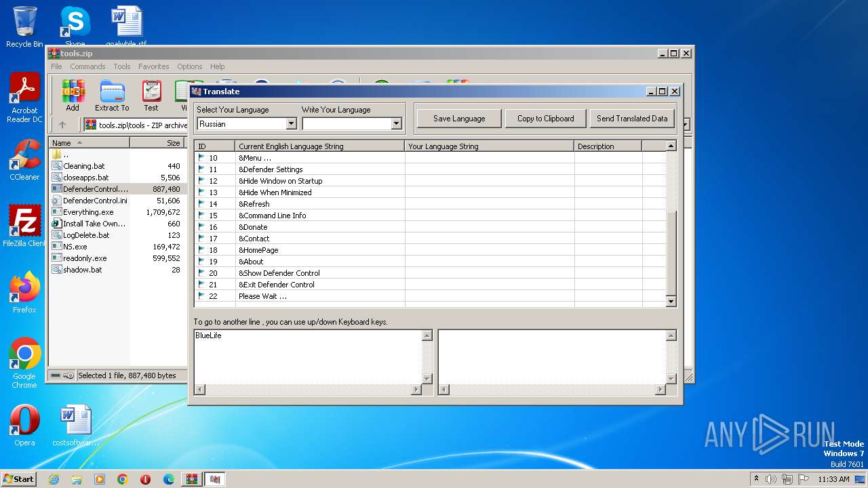This screenshot has width=868, height=488.
Task: Open Opera desktop shortcut
Action: coord(24,426)
